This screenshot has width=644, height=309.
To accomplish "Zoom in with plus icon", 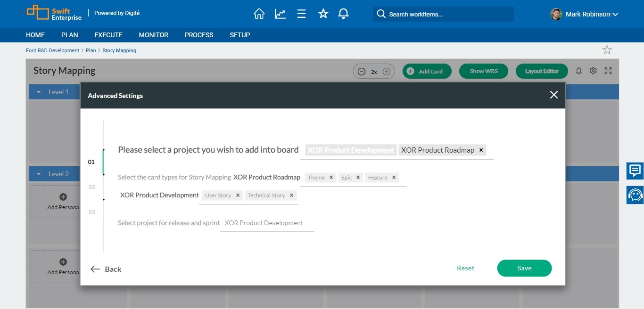I will coord(387,72).
